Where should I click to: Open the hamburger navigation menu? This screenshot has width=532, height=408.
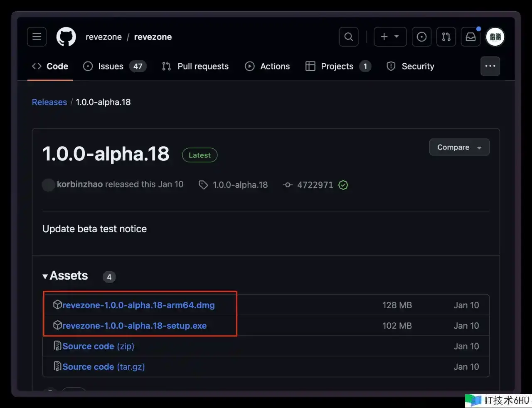pyautogui.click(x=37, y=37)
